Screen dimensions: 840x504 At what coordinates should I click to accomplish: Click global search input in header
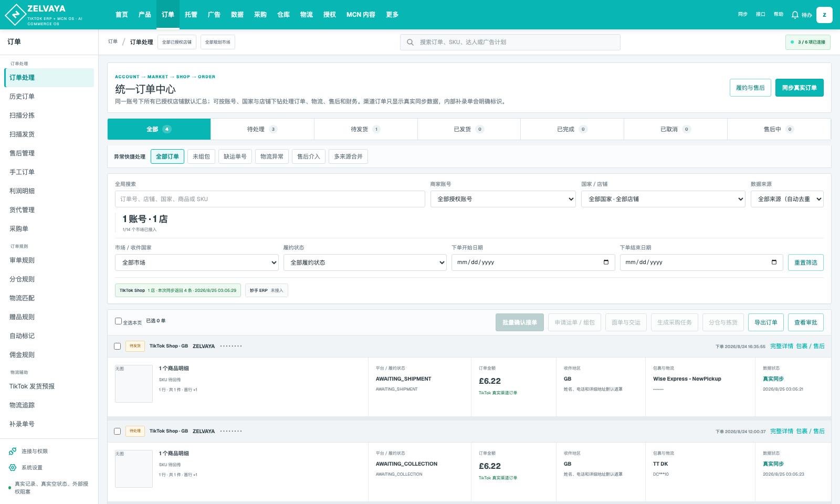[x=510, y=42]
